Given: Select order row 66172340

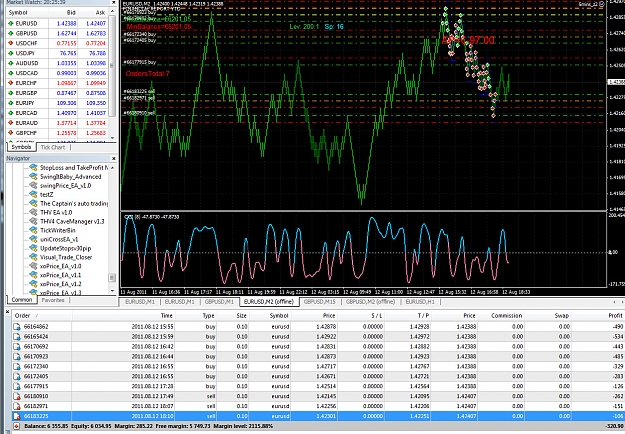Looking at the screenshot, I should 318,366.
